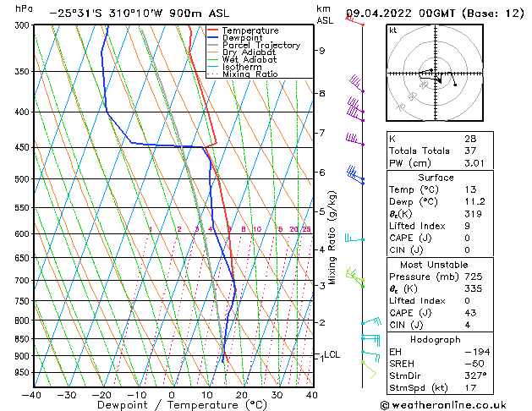The height and width of the screenshot is (411, 532).
Task: Select the Parcel Trajectory legend entry
Action: click(x=261, y=46)
